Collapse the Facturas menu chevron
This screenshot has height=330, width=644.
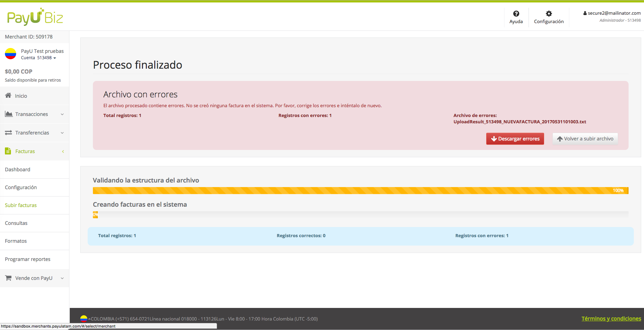point(63,151)
